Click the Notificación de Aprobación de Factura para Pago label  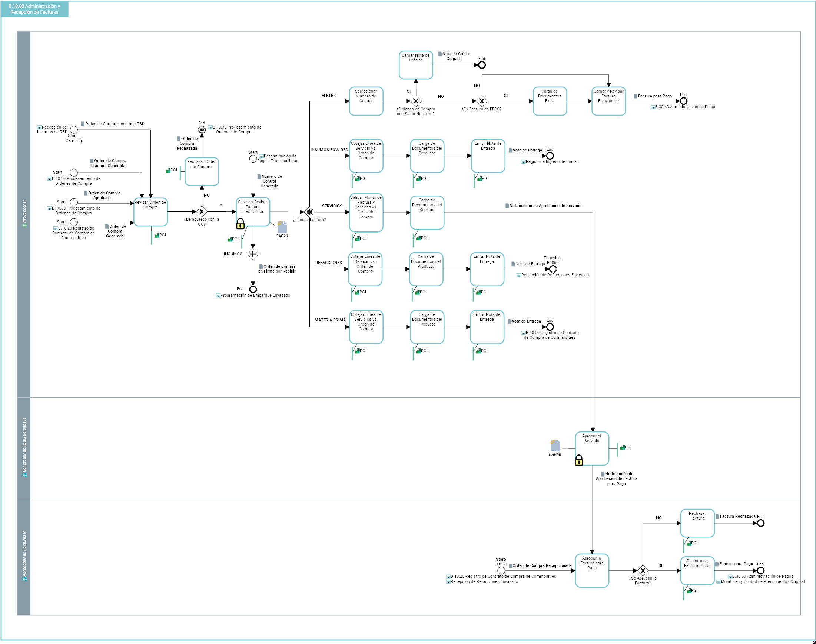coord(616,479)
